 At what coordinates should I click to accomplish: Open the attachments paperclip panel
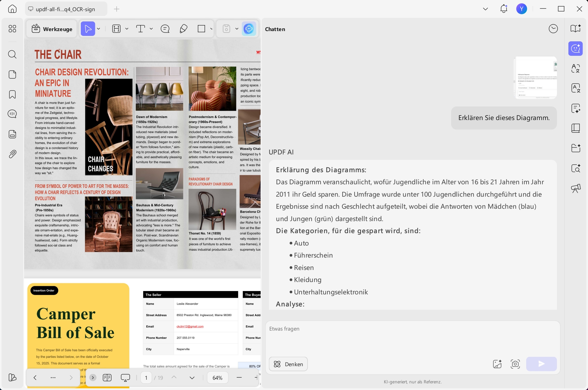click(x=12, y=154)
